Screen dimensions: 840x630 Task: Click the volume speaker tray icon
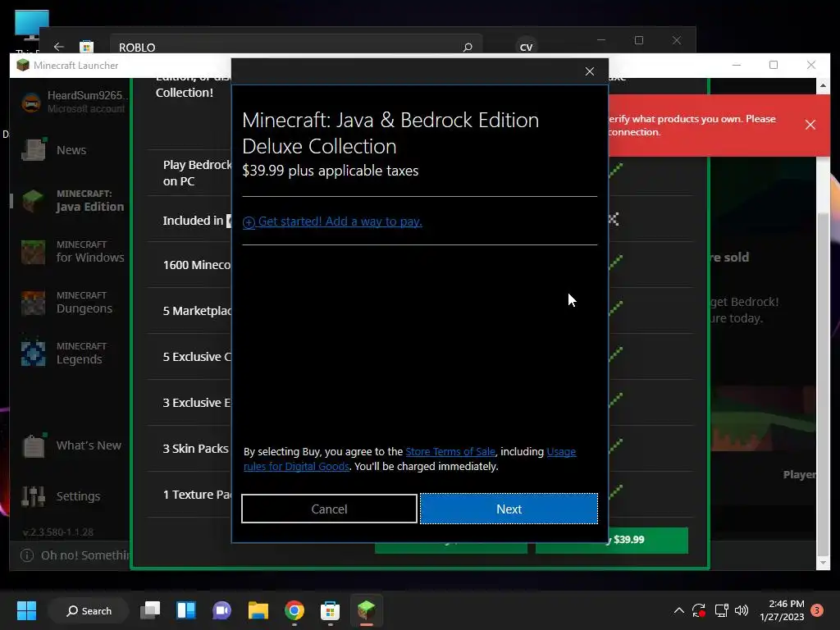click(x=742, y=610)
